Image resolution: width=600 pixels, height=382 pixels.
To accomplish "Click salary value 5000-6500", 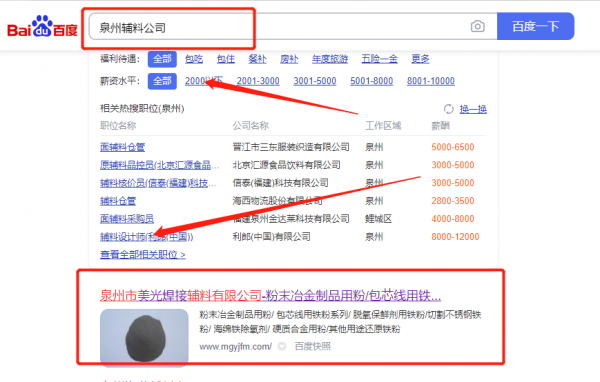I will point(453,147).
